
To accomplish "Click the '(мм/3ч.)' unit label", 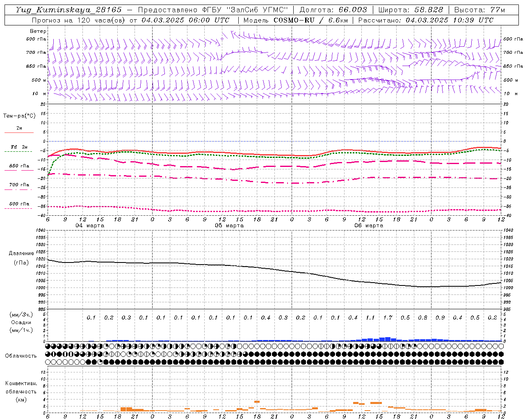I will coord(21,315).
